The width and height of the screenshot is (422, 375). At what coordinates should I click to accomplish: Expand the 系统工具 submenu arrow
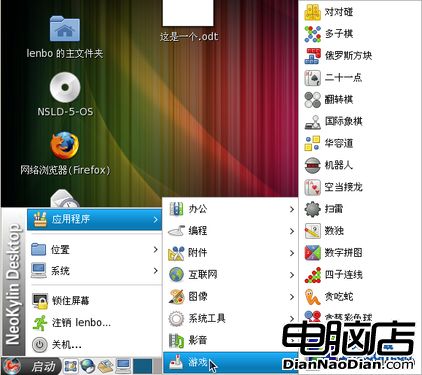(292, 319)
